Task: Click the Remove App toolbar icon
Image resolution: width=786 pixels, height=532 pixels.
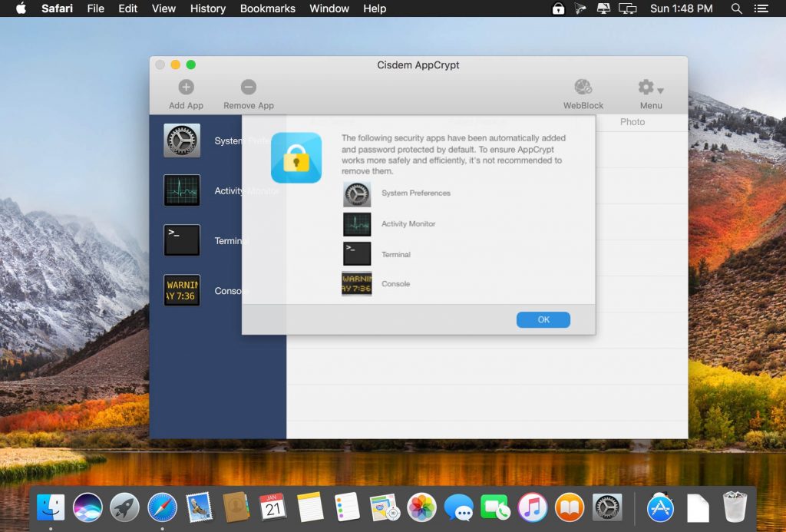Action: pyautogui.click(x=248, y=86)
